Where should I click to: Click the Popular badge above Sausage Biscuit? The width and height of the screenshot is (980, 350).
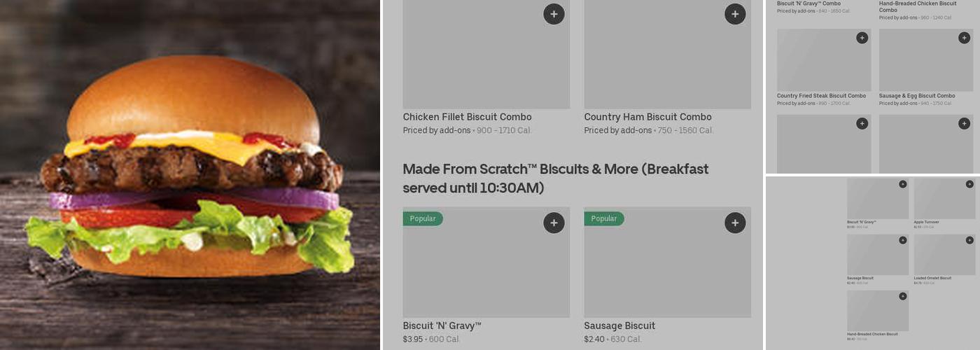[603, 218]
